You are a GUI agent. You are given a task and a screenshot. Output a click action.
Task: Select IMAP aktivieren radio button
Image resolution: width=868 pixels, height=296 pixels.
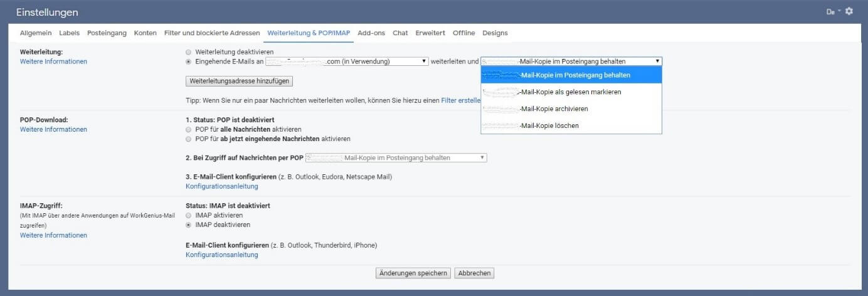point(189,215)
